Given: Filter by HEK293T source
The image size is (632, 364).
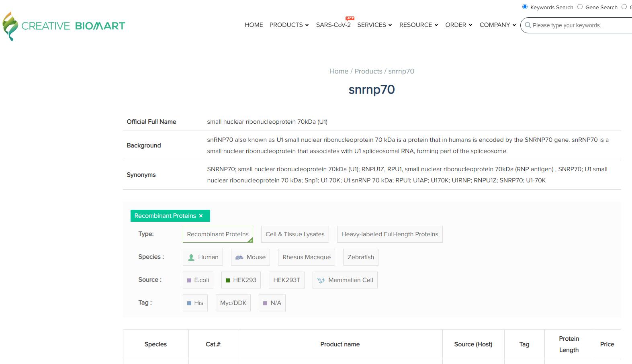Looking at the screenshot, I should (x=287, y=280).
